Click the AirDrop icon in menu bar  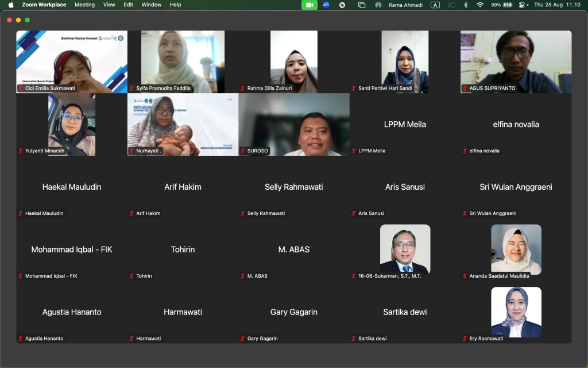[x=378, y=5]
